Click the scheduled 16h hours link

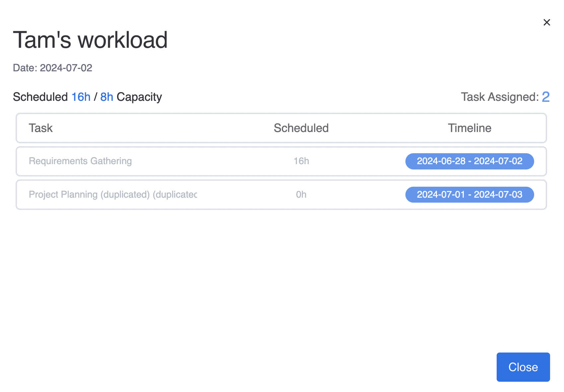click(x=81, y=97)
